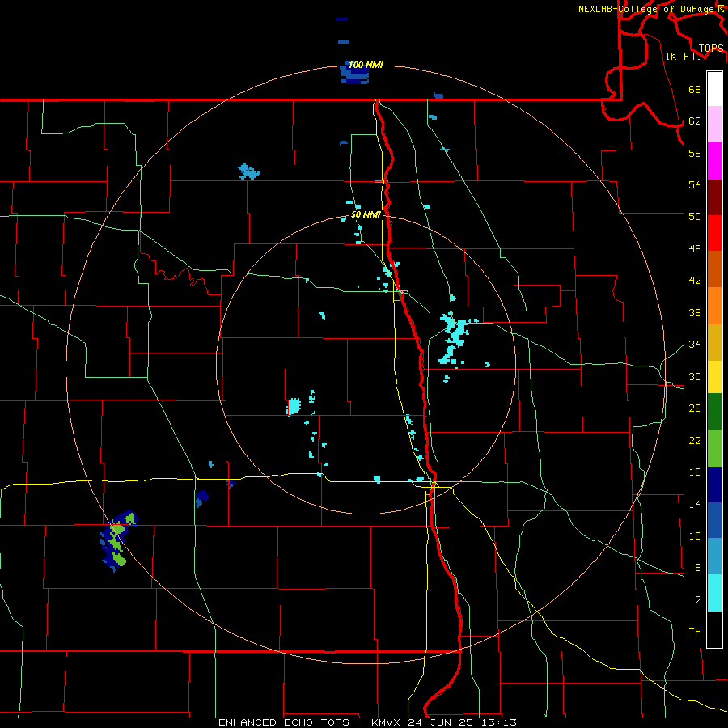Click the 18 value on the legend
The width and height of the screenshot is (728, 728).
point(695,472)
